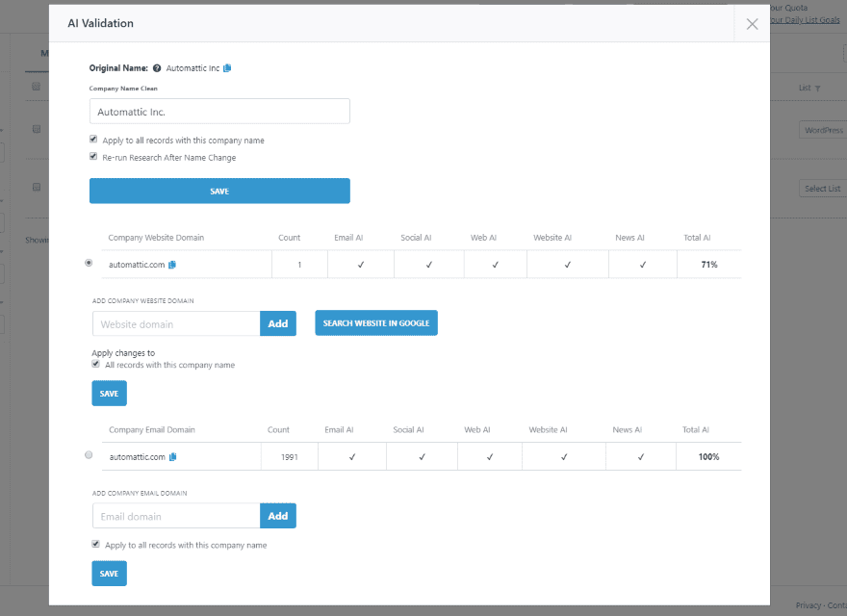Click into the Email domain input
The width and height of the screenshot is (847, 616).
pyautogui.click(x=177, y=516)
